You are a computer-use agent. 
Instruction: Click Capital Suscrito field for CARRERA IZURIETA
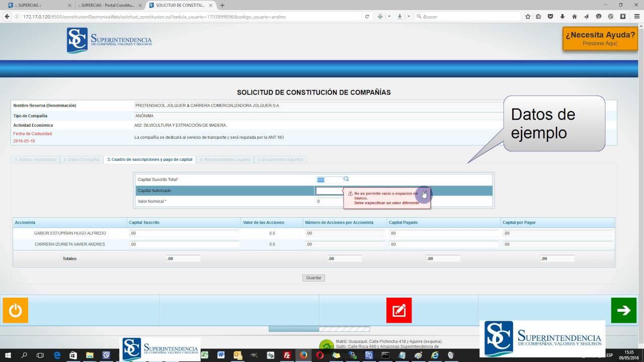[184, 244]
